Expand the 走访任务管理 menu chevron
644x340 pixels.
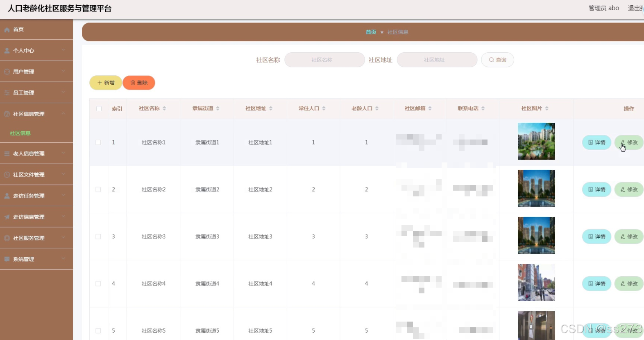[x=63, y=196]
